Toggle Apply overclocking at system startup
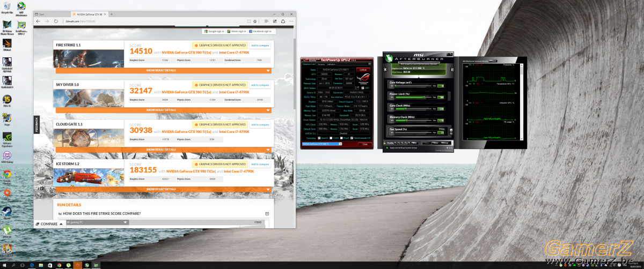This screenshot has width=644, height=269. tap(387, 148)
